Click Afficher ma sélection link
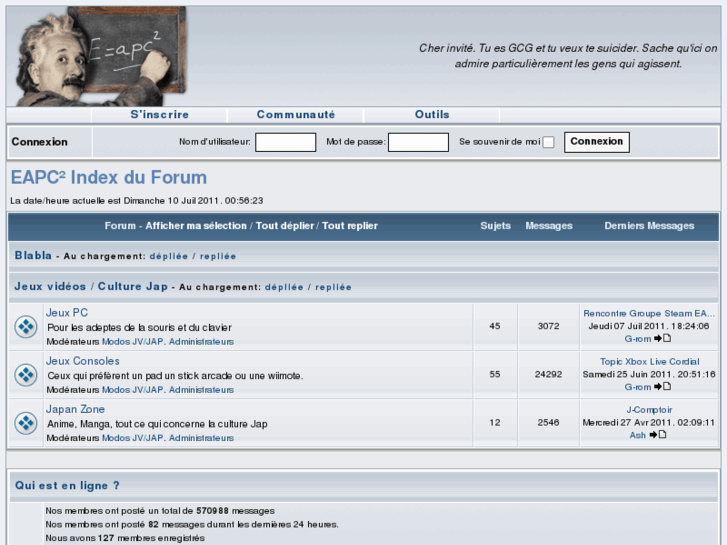The height and width of the screenshot is (545, 727). coord(196,226)
